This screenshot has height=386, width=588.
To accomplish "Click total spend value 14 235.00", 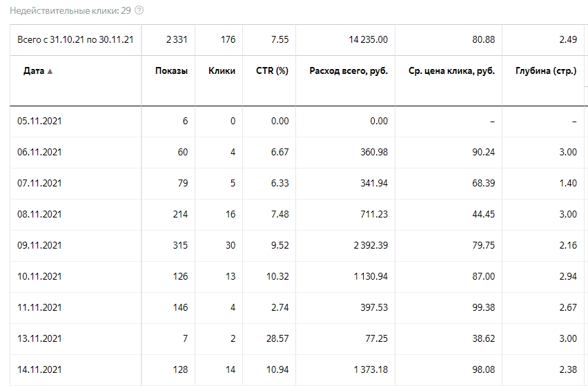I will [x=369, y=39].
